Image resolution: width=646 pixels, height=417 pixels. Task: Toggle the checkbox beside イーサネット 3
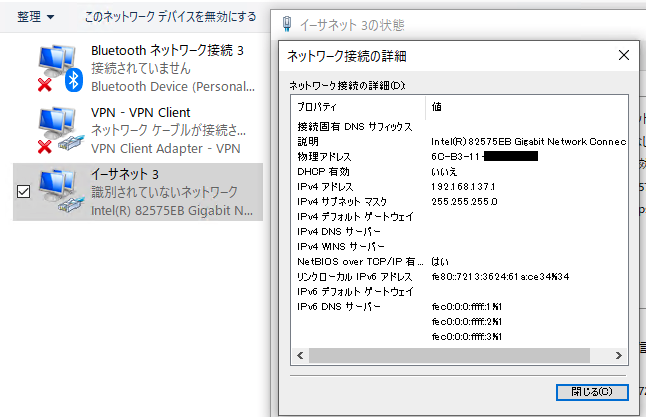(x=23, y=192)
